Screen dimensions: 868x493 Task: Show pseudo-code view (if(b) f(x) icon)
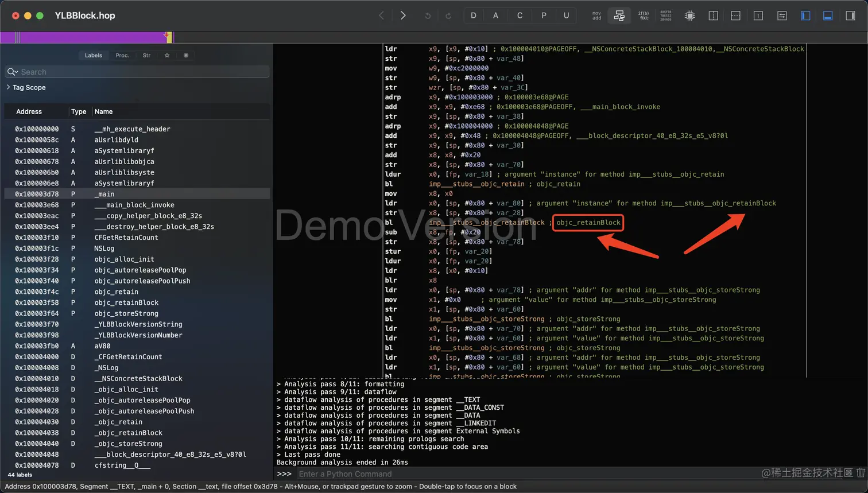point(644,15)
